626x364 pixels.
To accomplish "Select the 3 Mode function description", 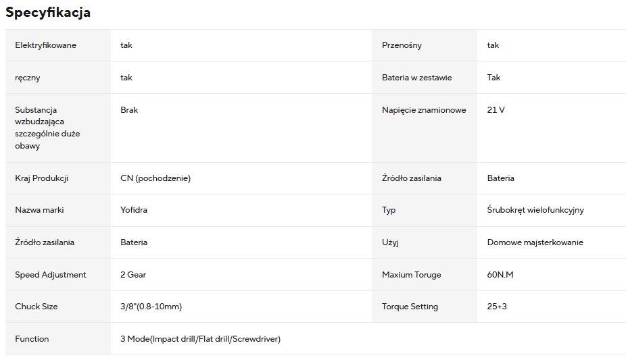I will [x=200, y=339].
